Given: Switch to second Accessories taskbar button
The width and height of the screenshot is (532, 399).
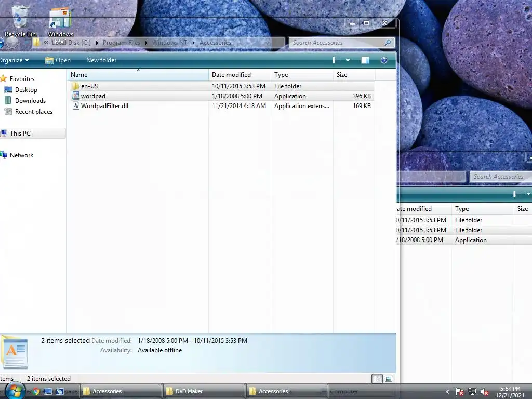Looking at the screenshot, I should [287, 391].
